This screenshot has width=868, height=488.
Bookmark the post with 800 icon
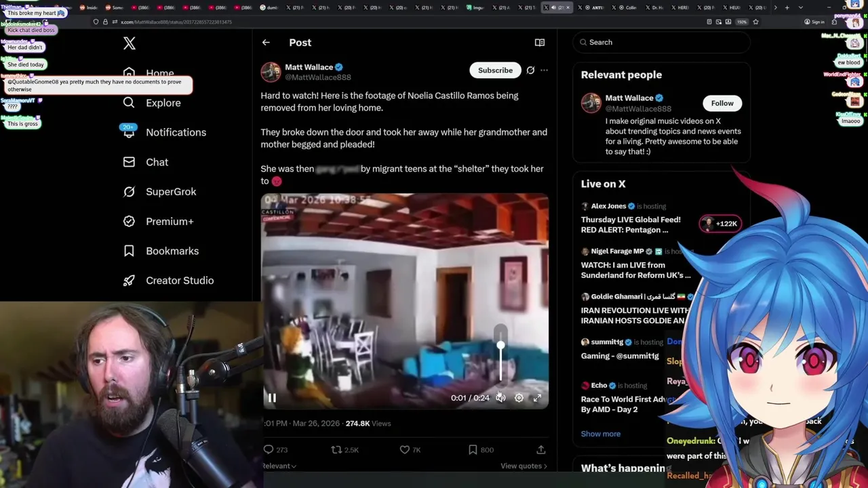pos(473,449)
